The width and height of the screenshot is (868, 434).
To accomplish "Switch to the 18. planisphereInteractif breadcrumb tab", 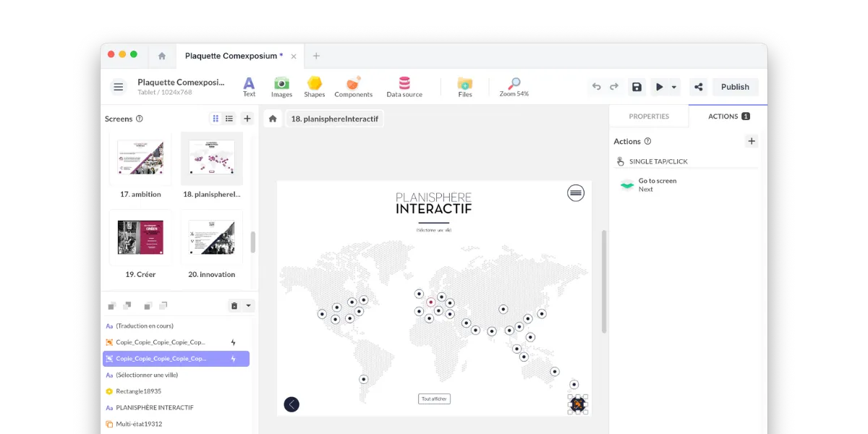I will [x=334, y=118].
